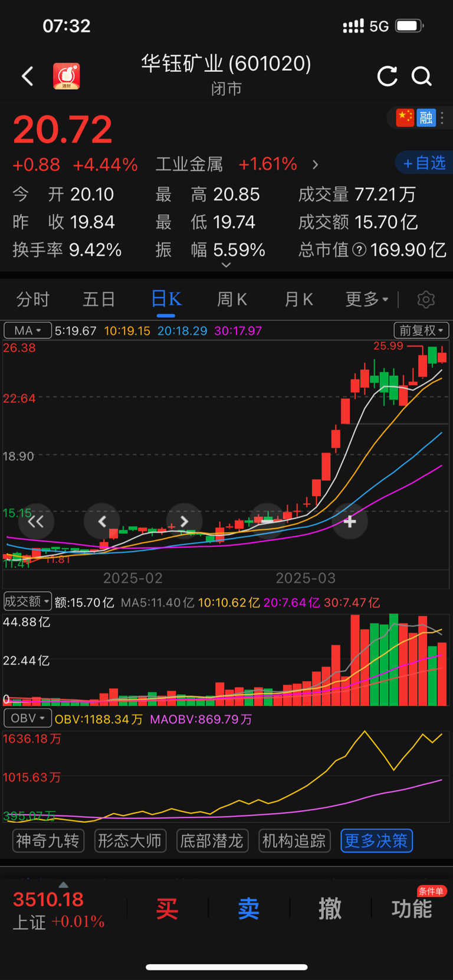Image resolution: width=453 pixels, height=980 pixels.
Task: Switch to 周K tab
Action: [232, 299]
